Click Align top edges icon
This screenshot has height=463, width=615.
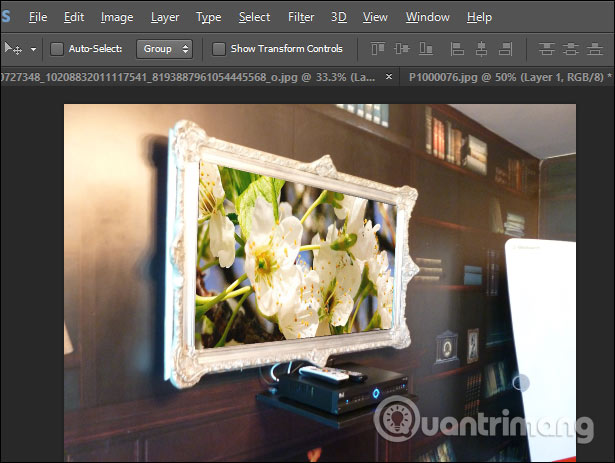click(x=378, y=49)
